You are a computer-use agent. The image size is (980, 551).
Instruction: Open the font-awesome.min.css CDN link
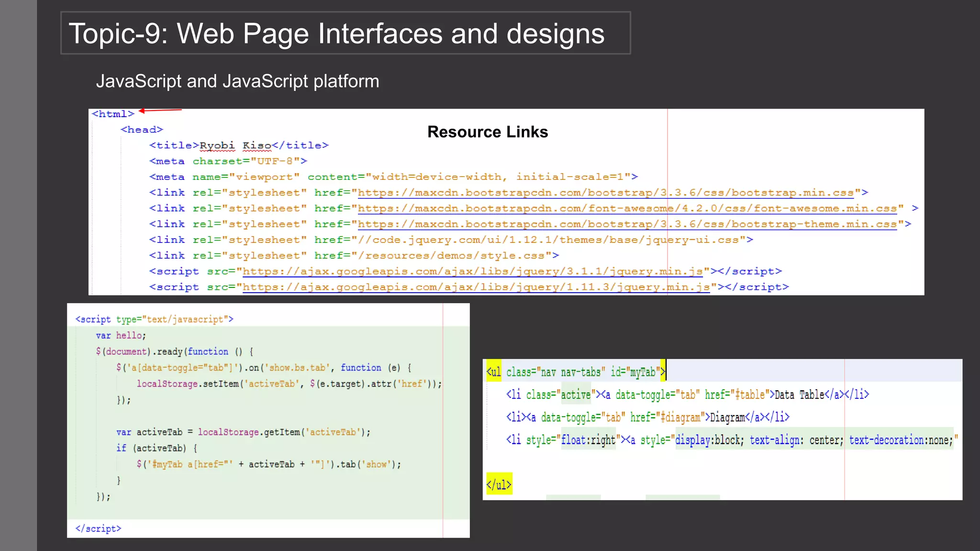pos(627,209)
